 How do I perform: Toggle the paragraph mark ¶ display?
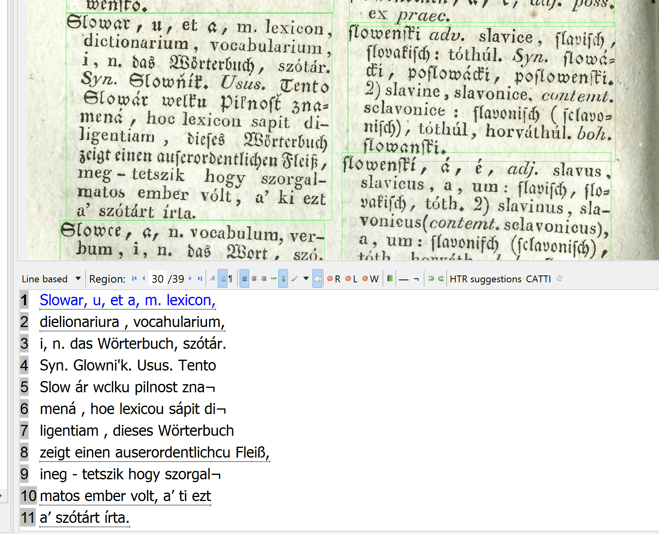(228, 279)
